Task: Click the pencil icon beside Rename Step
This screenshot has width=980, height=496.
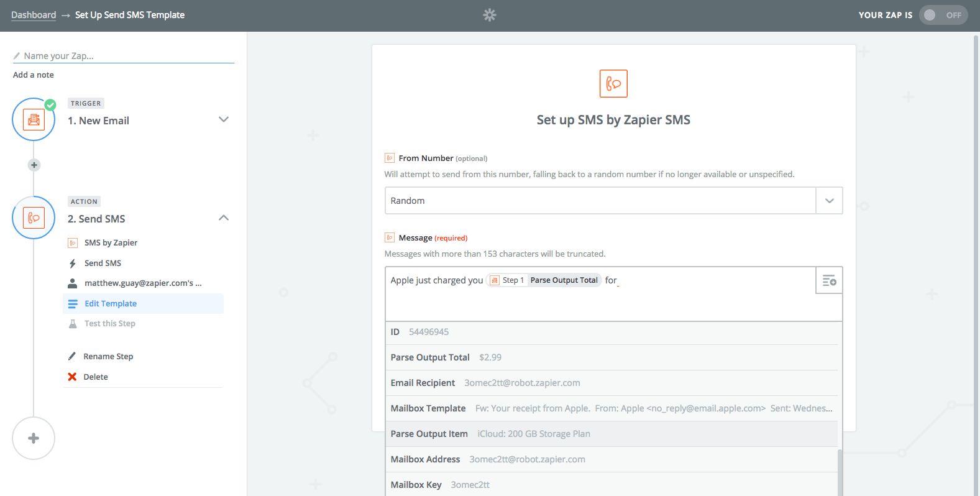Action: pos(72,356)
